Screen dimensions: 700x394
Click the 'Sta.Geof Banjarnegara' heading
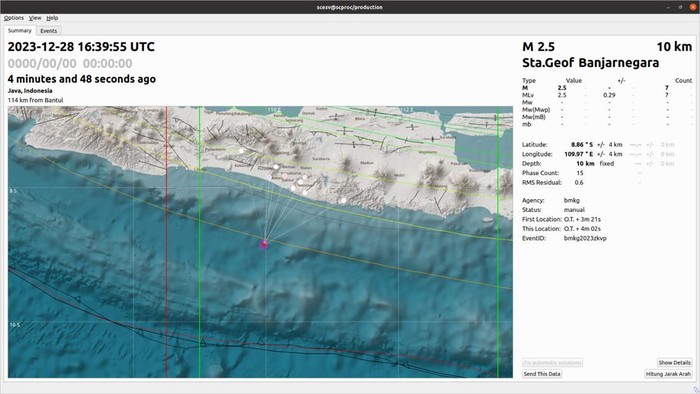(x=591, y=63)
